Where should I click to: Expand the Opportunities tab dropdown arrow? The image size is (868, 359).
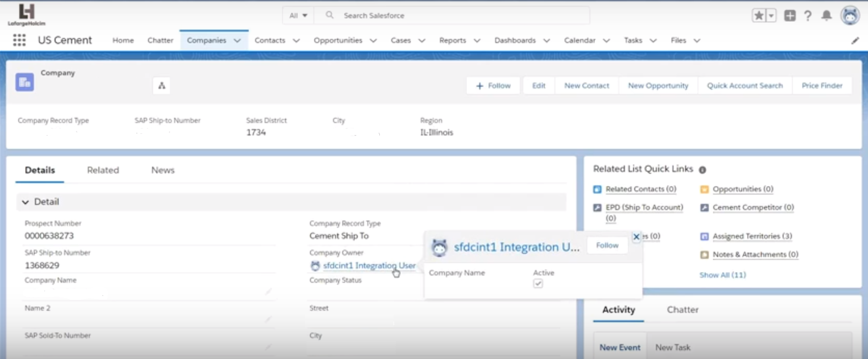373,41
